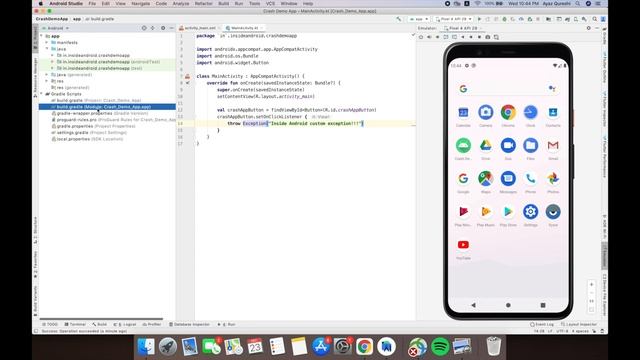Select proguard-rules.pro file in tree
The height and width of the screenshot is (360, 640).
coord(113,120)
